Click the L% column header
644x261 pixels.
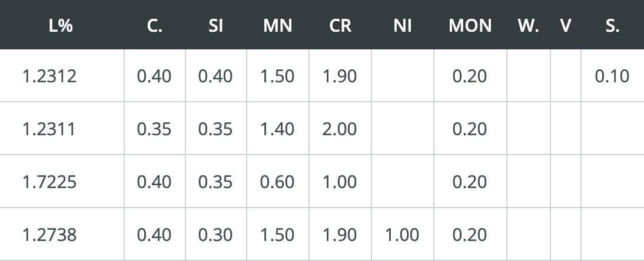[x=61, y=26]
